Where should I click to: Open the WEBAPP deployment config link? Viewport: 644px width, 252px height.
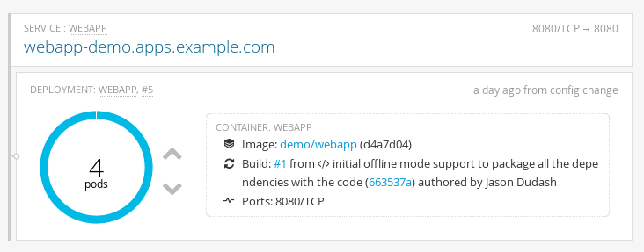tap(117, 90)
